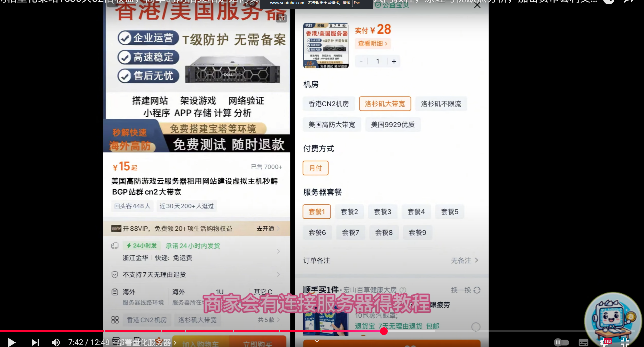The height and width of the screenshot is (347, 644).
Task: Open video quality settings gear
Action: pos(604,342)
